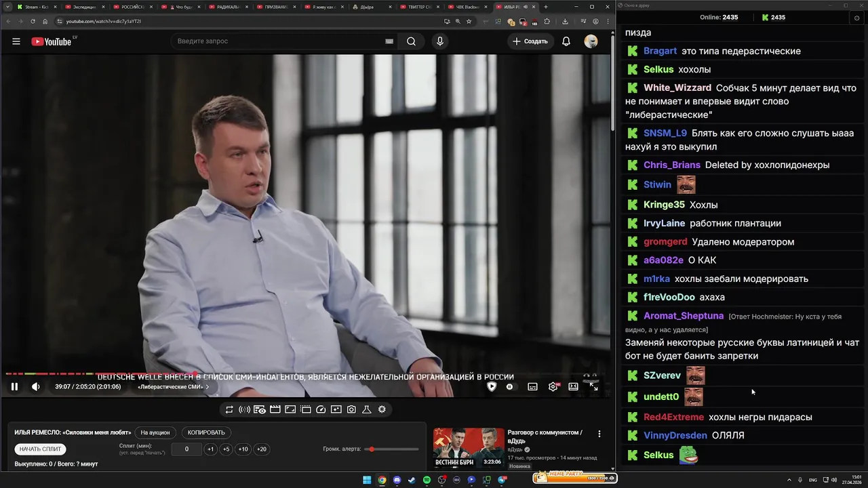
Task: Open the chat window settings icon
Action: pyautogui.click(x=856, y=18)
